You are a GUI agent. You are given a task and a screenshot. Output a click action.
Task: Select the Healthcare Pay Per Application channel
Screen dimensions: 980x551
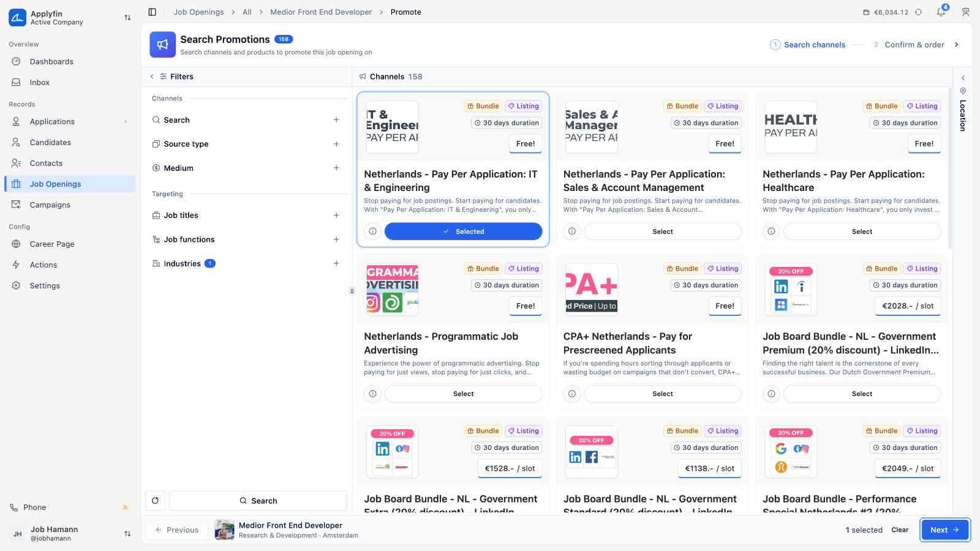(862, 231)
